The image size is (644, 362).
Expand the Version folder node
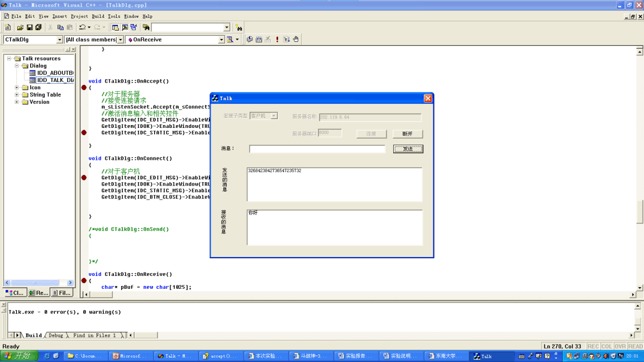[17, 102]
